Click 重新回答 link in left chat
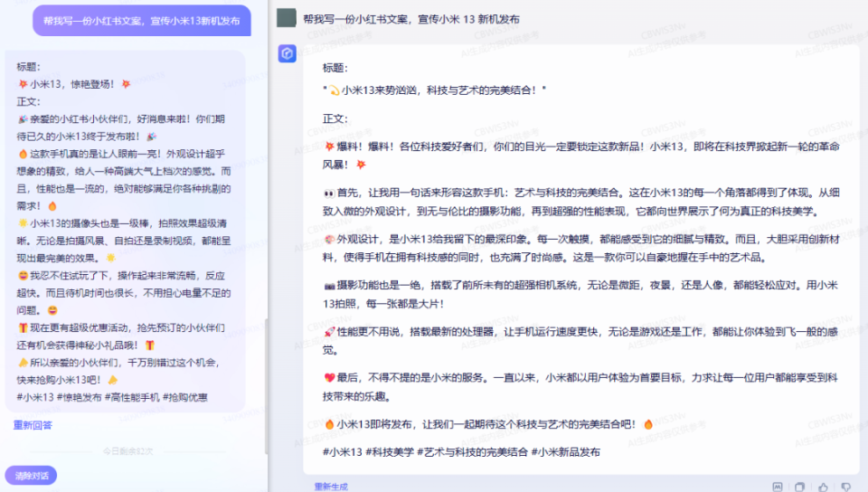The width and height of the screenshot is (868, 492). click(x=33, y=425)
